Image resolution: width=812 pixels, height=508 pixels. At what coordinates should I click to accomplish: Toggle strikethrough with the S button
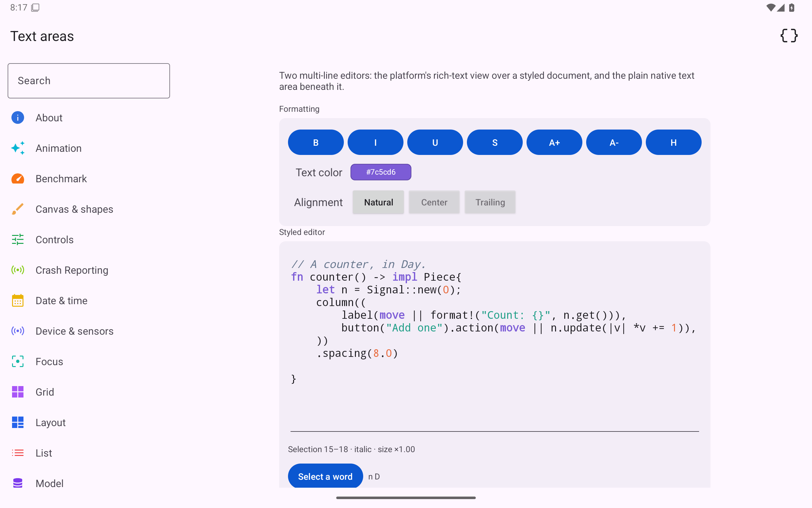pyautogui.click(x=494, y=143)
